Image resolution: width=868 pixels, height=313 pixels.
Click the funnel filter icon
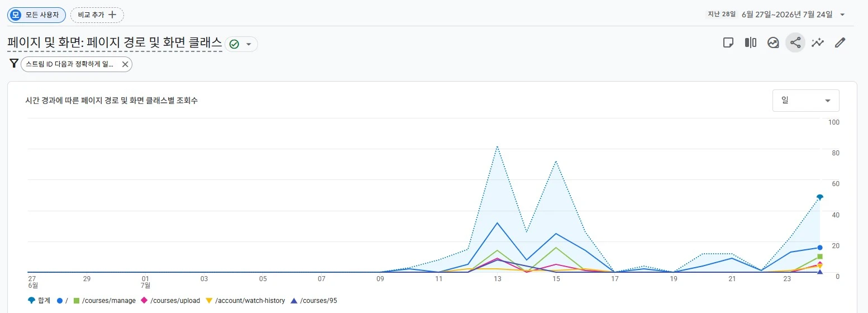pos(14,64)
